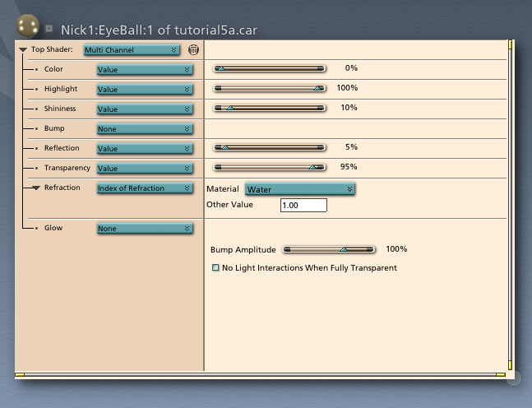This screenshot has width=532, height=408.
Task: Select the Glow channel tree row
Action: click(x=53, y=227)
